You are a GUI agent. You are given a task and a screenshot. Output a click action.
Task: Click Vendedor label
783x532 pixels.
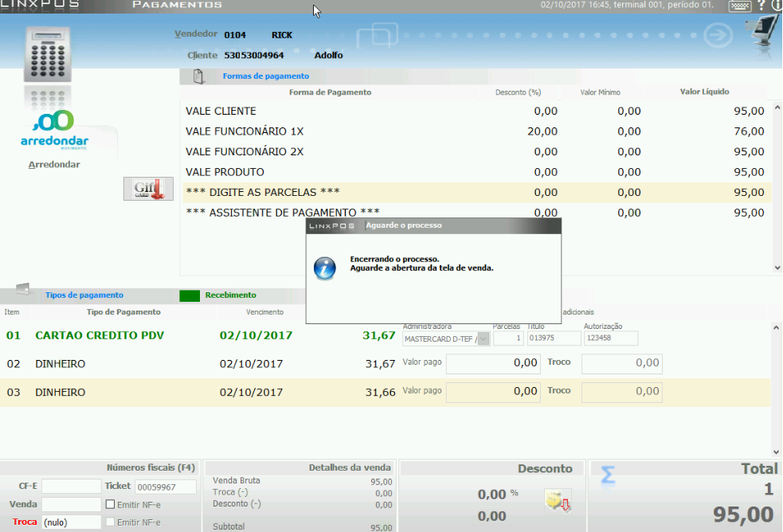[196, 34]
